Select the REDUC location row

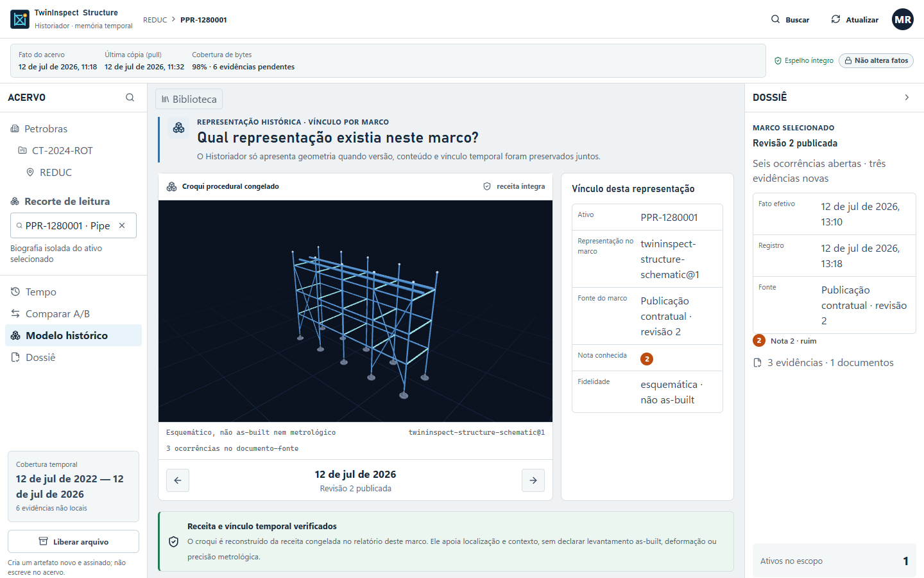73,173
